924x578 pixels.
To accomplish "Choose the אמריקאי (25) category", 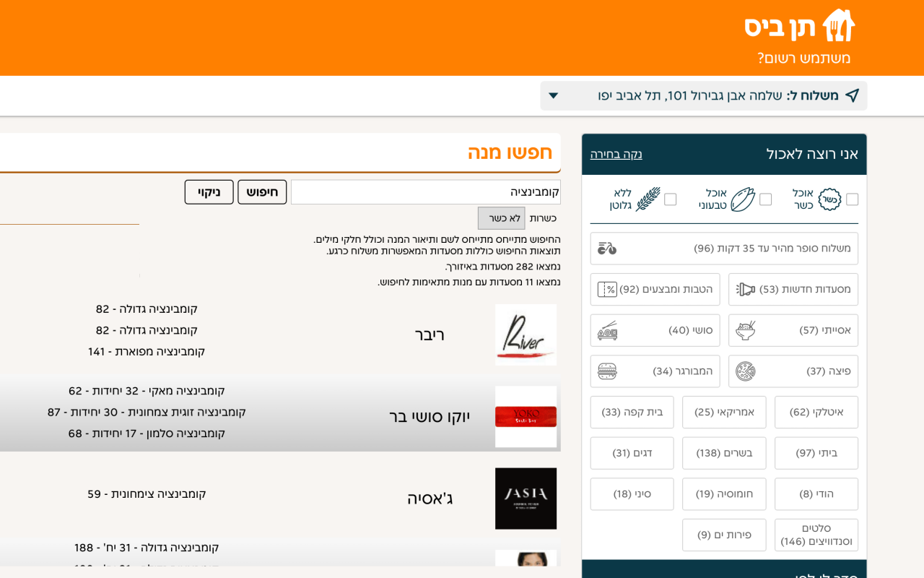I will point(724,413).
